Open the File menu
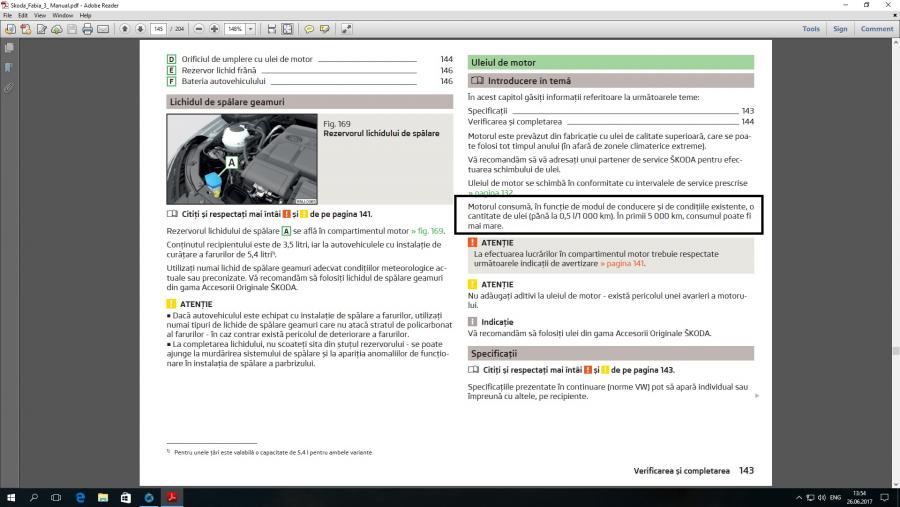 (8, 16)
